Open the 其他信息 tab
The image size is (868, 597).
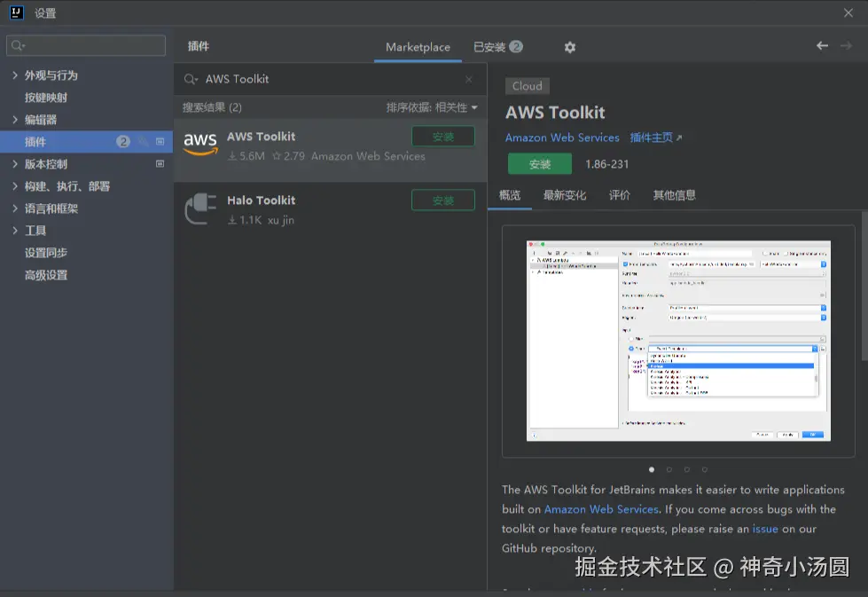(x=674, y=195)
